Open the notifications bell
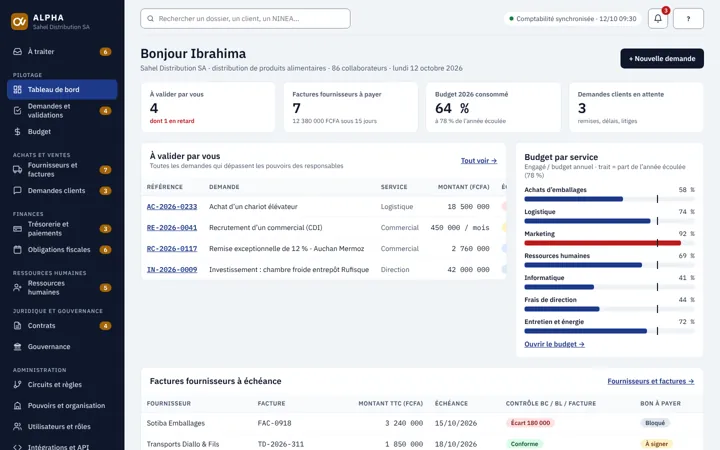This screenshot has height=450, width=720. click(658, 19)
